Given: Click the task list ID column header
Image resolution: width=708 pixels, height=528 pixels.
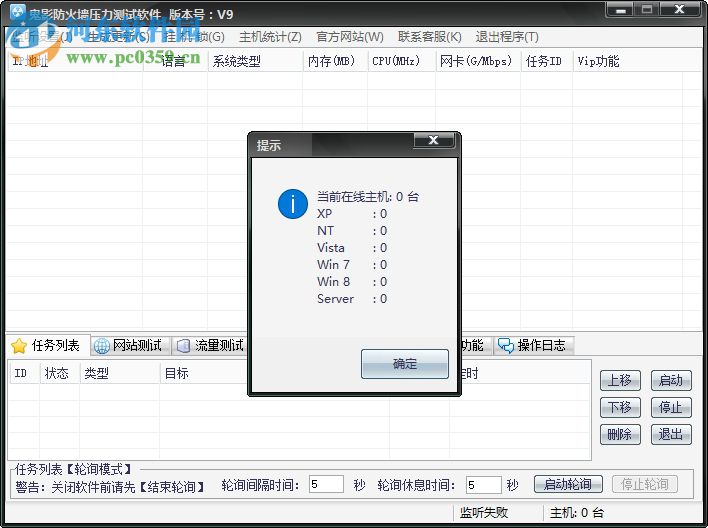Looking at the screenshot, I should [24, 373].
